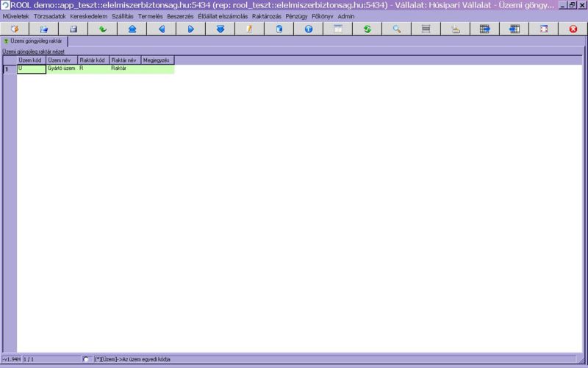The height and width of the screenshot is (368, 588).
Task: Click the green refresh toolbar icon
Action: click(x=367, y=29)
